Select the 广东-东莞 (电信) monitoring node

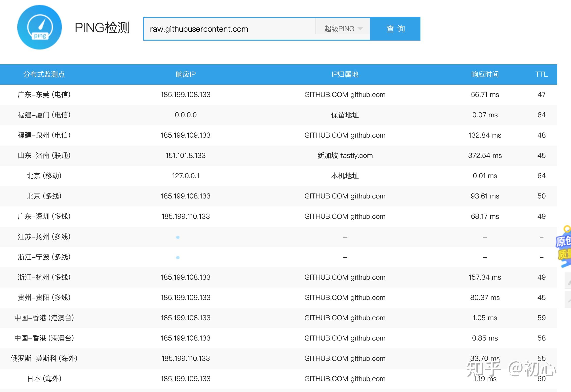coord(44,95)
